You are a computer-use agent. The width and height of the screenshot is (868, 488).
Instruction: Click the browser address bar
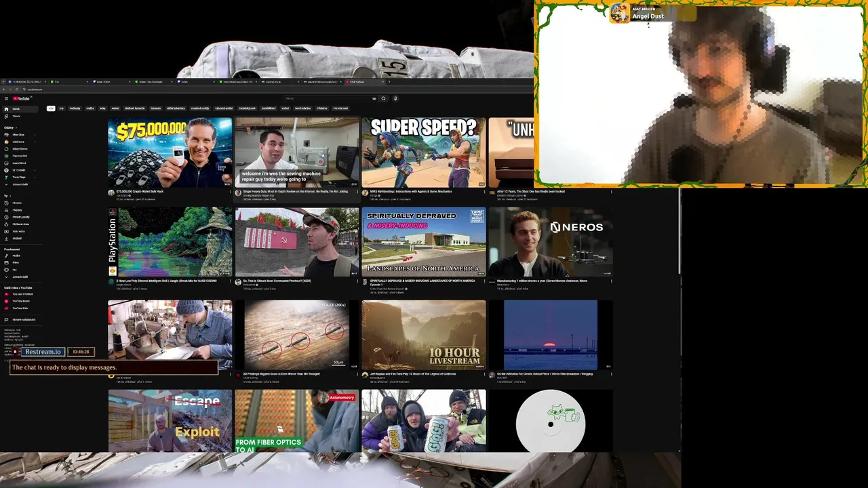click(271, 89)
